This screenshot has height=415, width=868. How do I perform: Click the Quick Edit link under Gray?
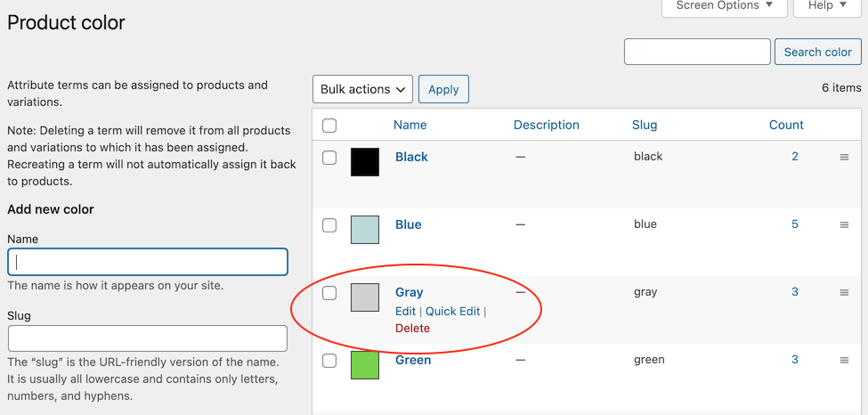click(x=452, y=312)
